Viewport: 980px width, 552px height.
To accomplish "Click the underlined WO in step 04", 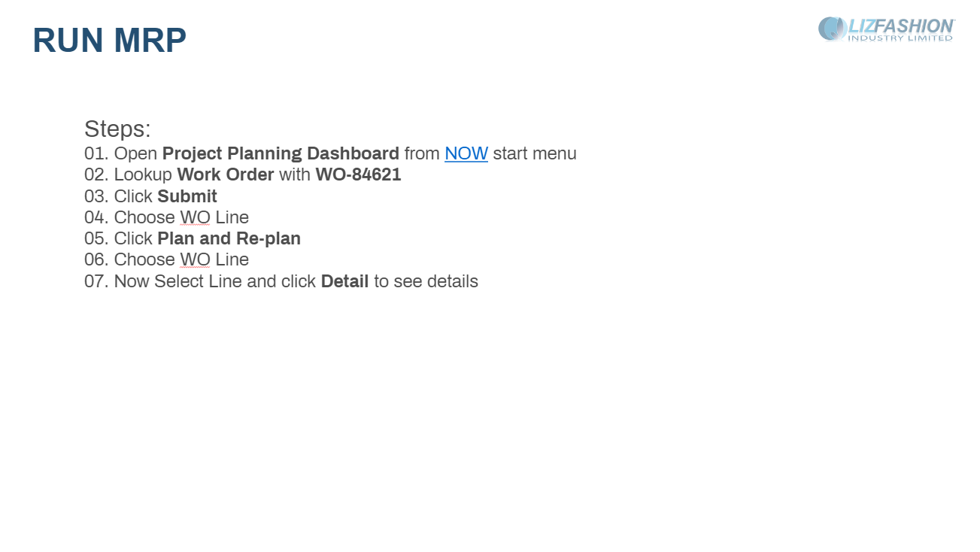I will pos(196,217).
